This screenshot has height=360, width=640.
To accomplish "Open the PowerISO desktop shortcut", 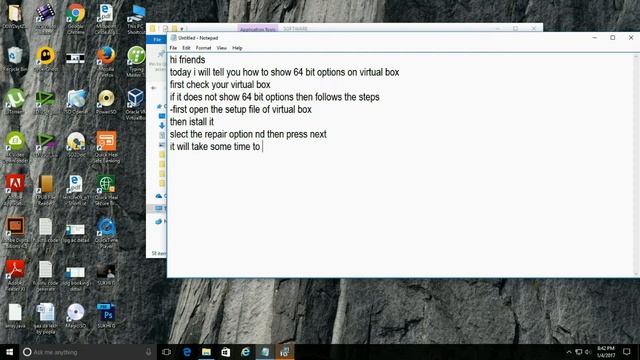I will click(106, 101).
